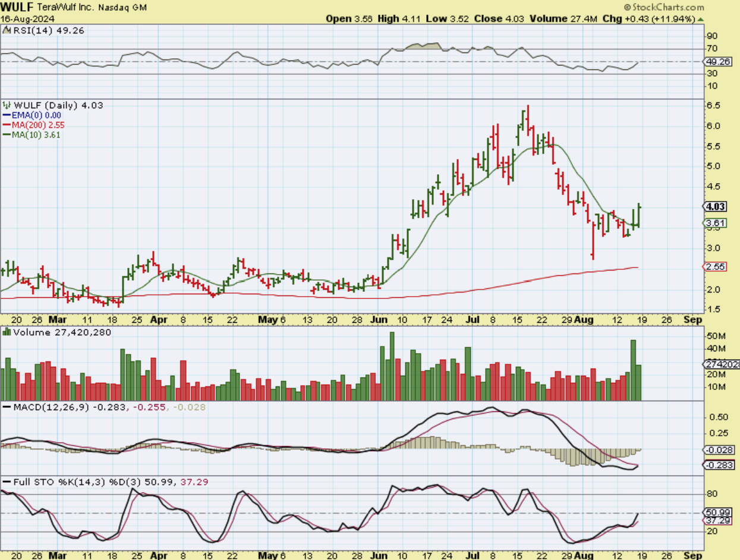Click the WULF ticker symbol title
Viewport: 740px width, 560px height.
(18, 7)
